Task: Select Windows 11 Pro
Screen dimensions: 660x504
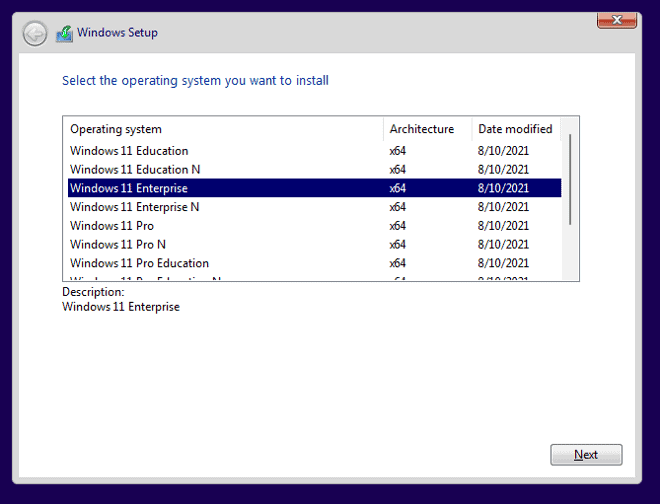Action: coord(314,226)
